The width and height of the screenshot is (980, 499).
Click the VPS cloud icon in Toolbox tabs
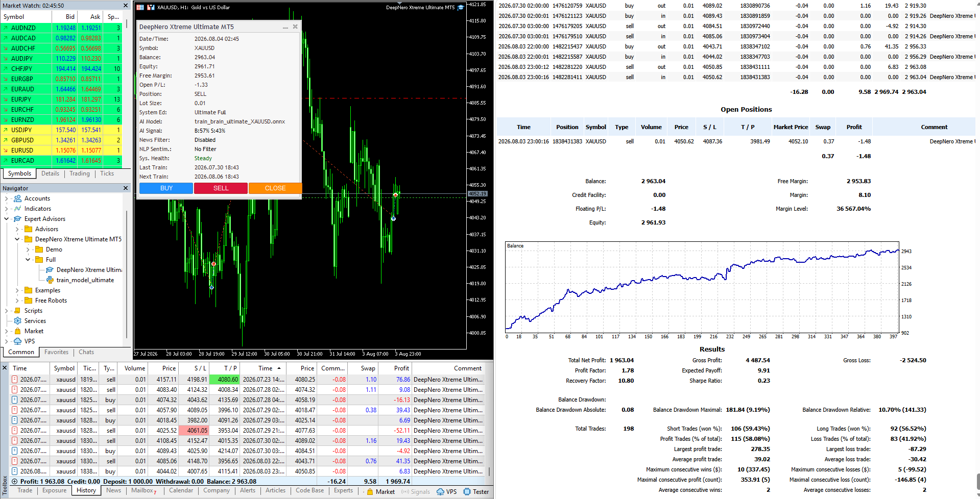pyautogui.click(x=440, y=492)
